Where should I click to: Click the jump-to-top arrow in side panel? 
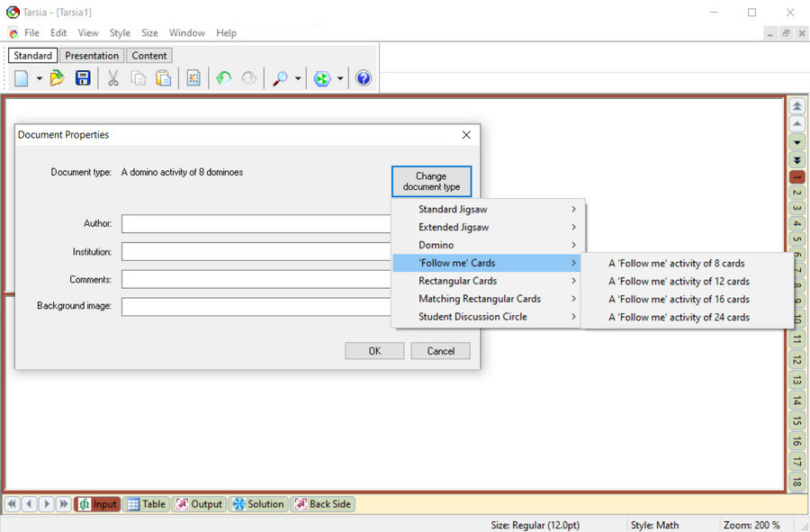click(797, 106)
